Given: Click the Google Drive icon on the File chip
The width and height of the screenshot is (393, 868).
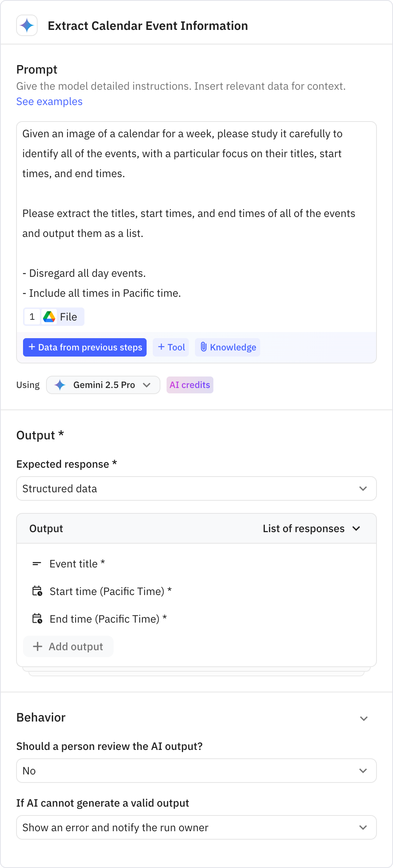Looking at the screenshot, I should click(49, 317).
